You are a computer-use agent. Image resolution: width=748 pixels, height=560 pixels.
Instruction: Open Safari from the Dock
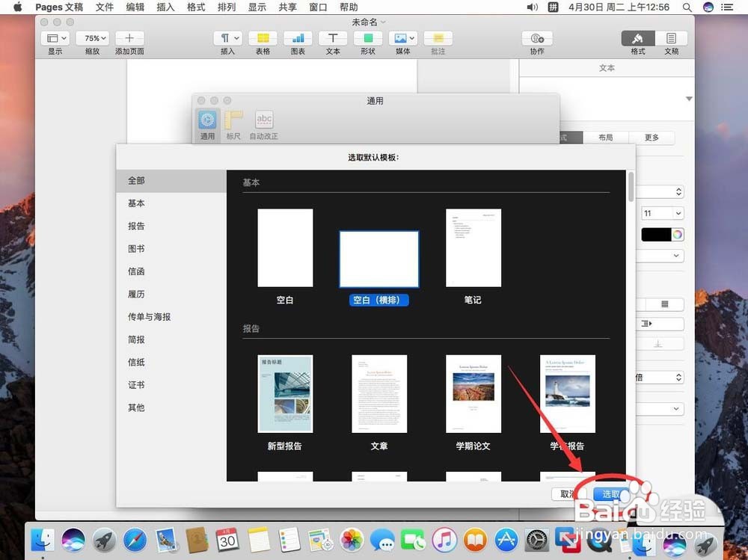click(x=135, y=541)
